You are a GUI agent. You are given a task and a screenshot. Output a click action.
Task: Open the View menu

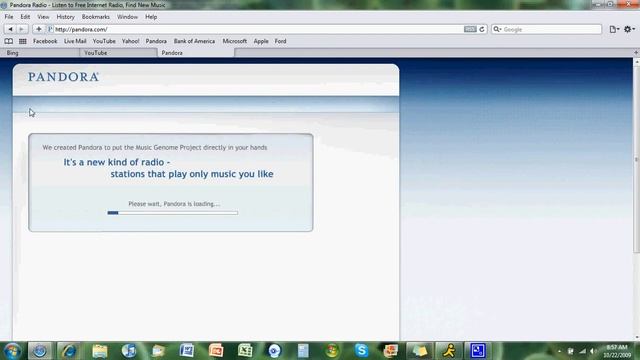point(43,17)
